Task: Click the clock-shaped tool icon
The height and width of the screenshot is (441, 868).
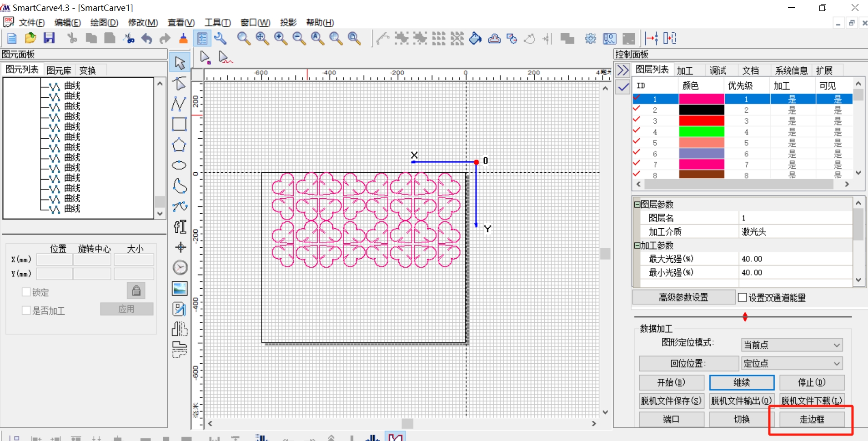Action: tap(180, 268)
